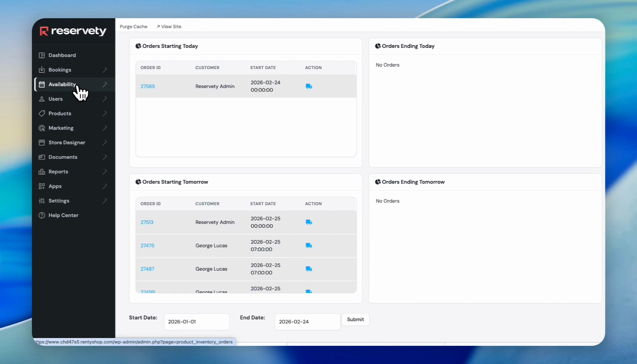Click the Apps menu label
The width and height of the screenshot is (637, 364).
pyautogui.click(x=55, y=186)
